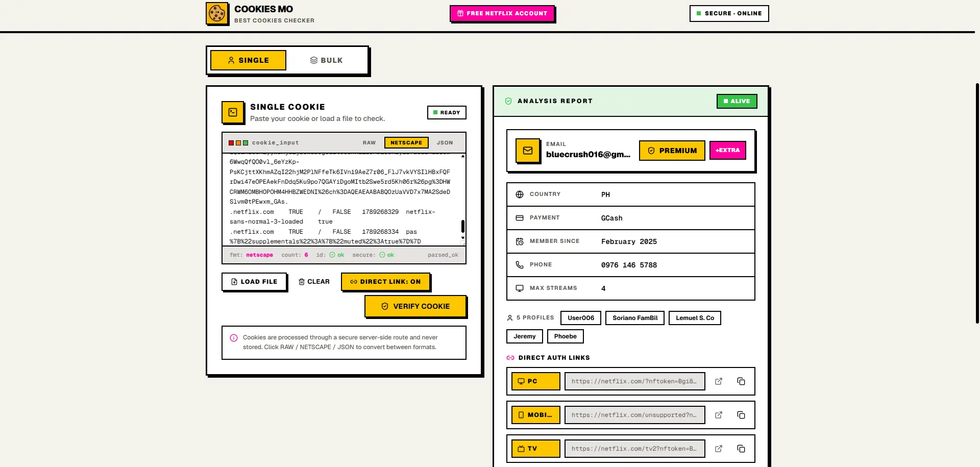980x467 pixels.
Task: Click the scroll up arrow of cookie input
Action: click(463, 156)
